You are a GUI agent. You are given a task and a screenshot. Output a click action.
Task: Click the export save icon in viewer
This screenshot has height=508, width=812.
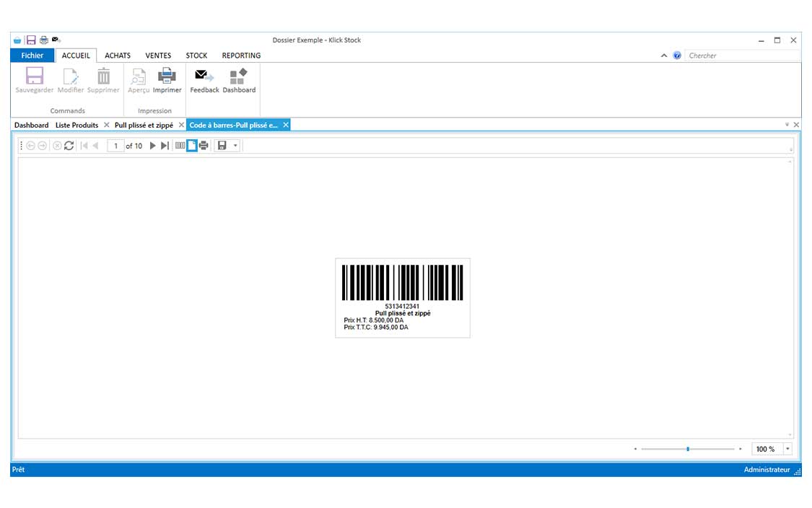(x=222, y=146)
